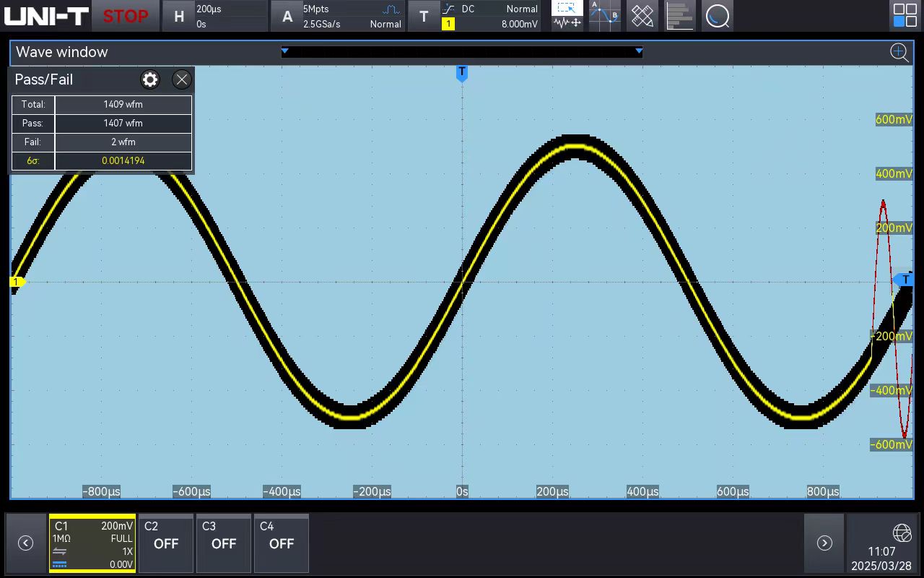Toggle channel C4 on
The image size is (924, 578).
281,543
